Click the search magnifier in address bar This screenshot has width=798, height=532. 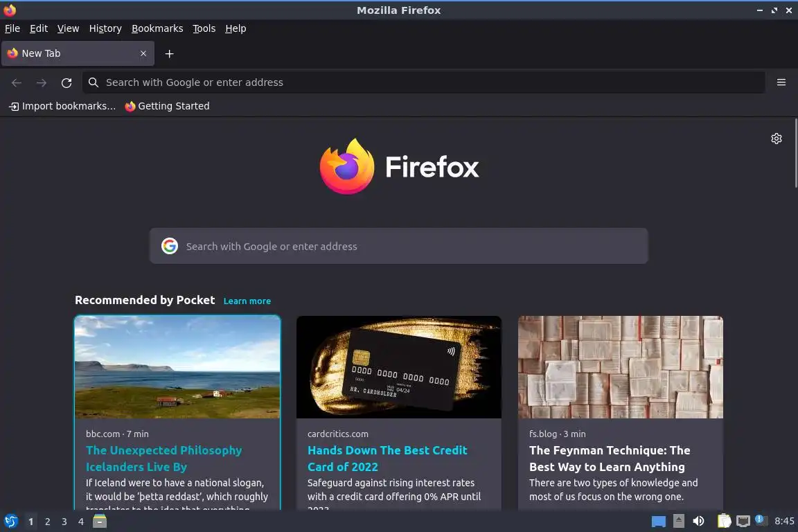(93, 82)
